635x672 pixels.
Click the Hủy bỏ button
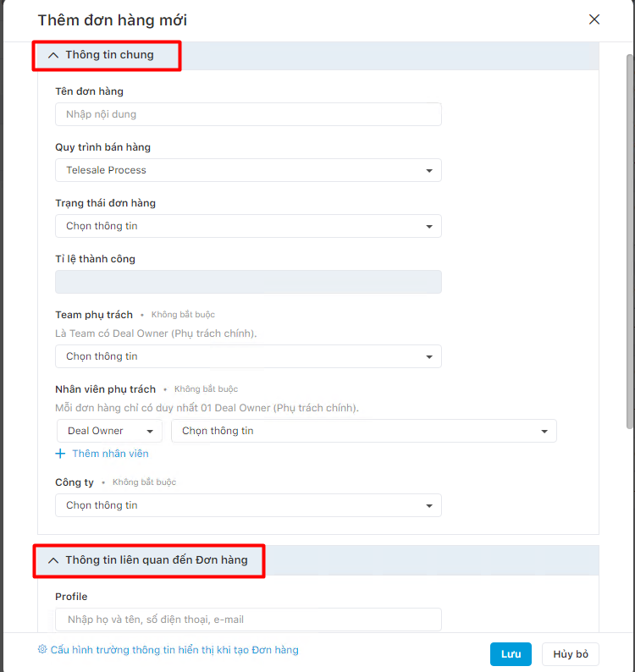[571, 654]
